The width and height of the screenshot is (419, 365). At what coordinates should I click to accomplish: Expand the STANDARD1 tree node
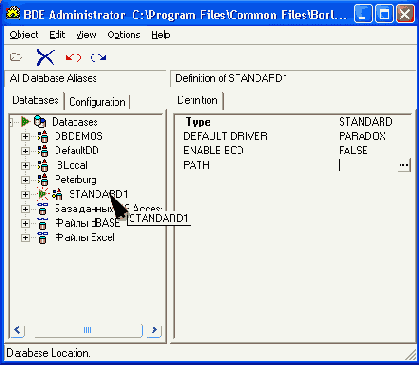point(25,194)
